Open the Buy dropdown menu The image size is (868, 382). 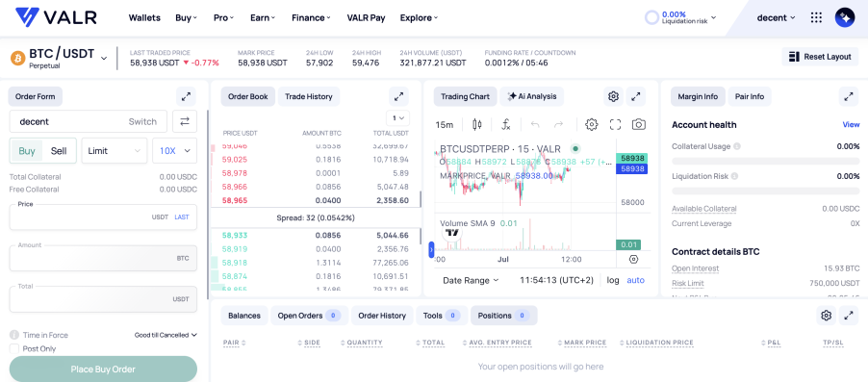click(186, 17)
